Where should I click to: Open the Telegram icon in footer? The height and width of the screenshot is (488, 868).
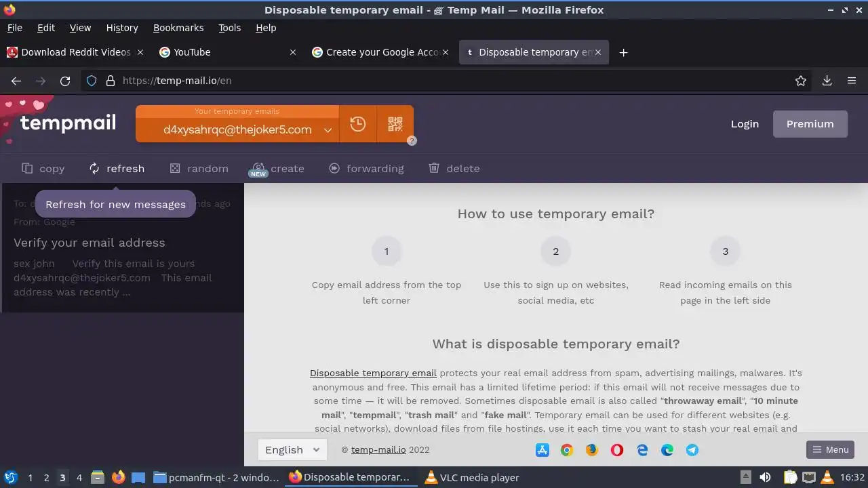(x=692, y=450)
